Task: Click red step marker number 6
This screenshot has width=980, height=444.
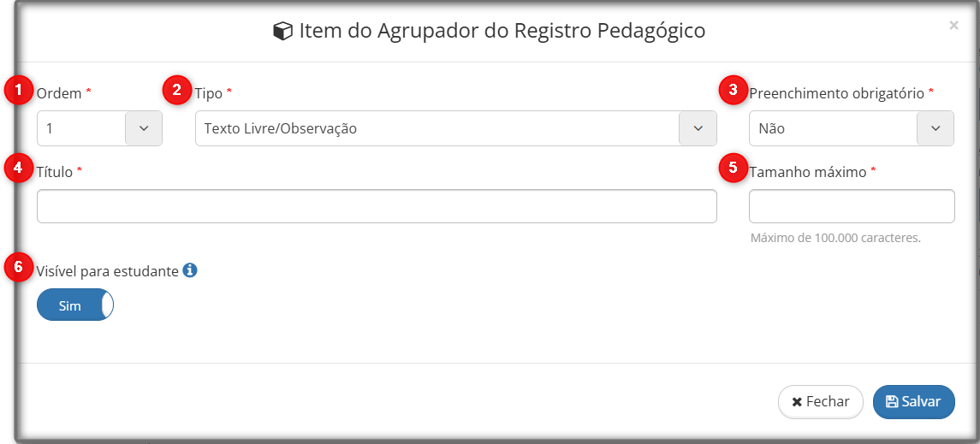Action: click(17, 268)
